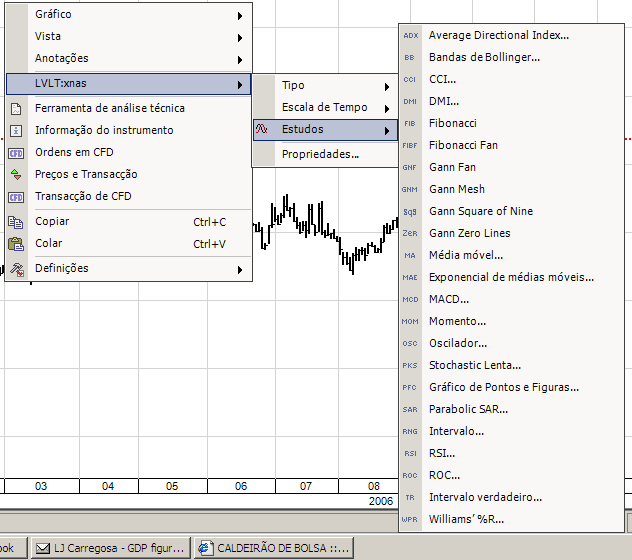Screen dimensions: 632x560
Task: Choose Parabolic SAR... study
Action: point(511,409)
